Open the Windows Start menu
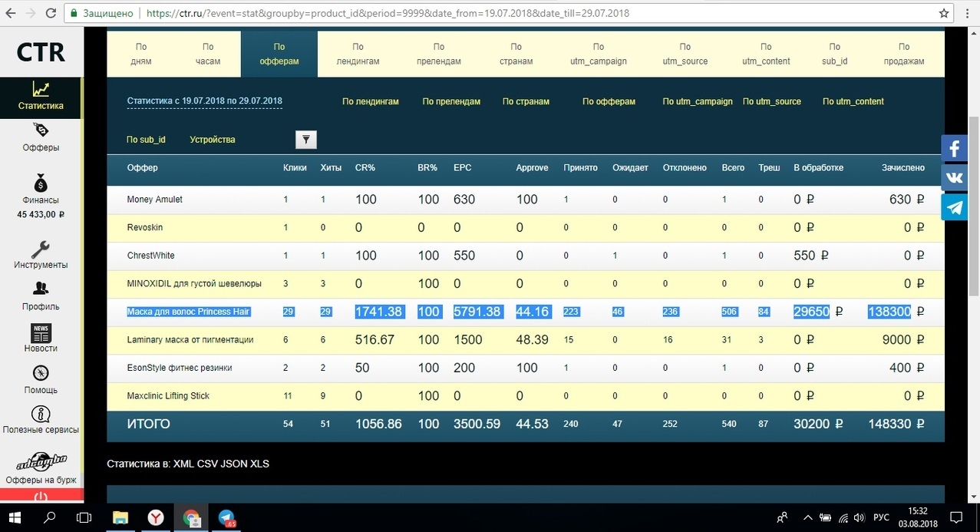This screenshot has height=532, width=980. pos(15,517)
